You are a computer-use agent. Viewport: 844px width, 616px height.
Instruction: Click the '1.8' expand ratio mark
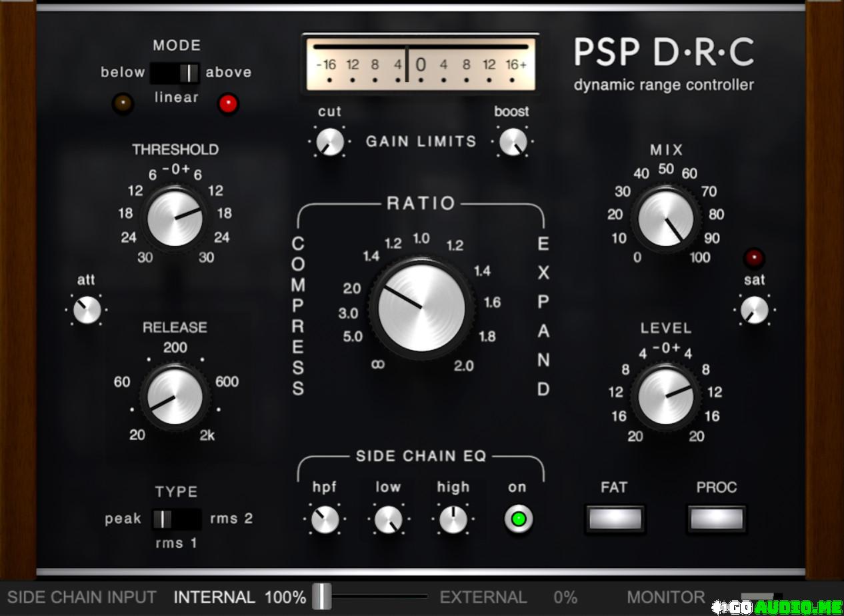click(487, 337)
